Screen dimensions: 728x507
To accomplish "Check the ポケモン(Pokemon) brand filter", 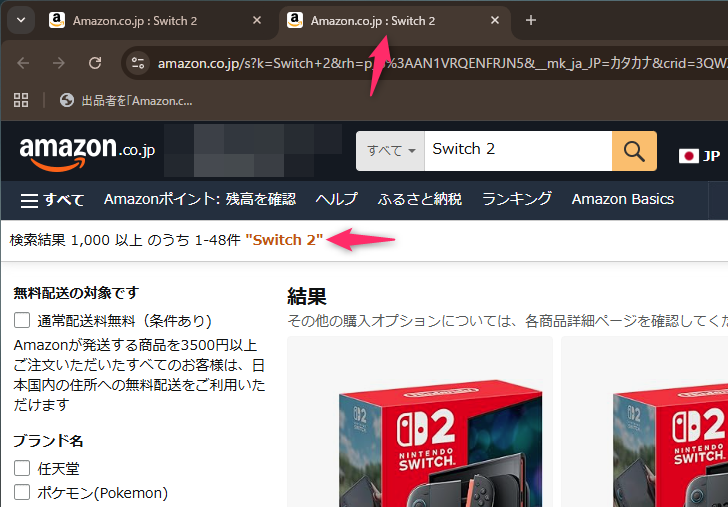I will click(22, 492).
